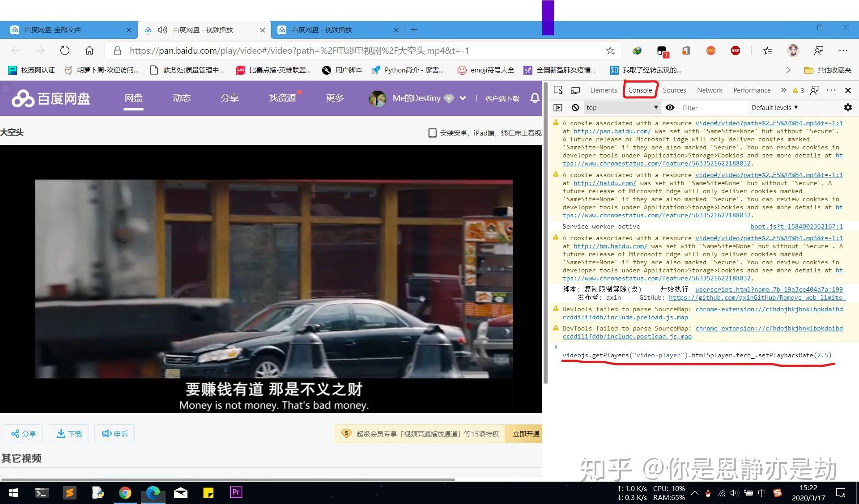Close the DevTools panel
Screen dimensions: 859x504
coord(848,90)
